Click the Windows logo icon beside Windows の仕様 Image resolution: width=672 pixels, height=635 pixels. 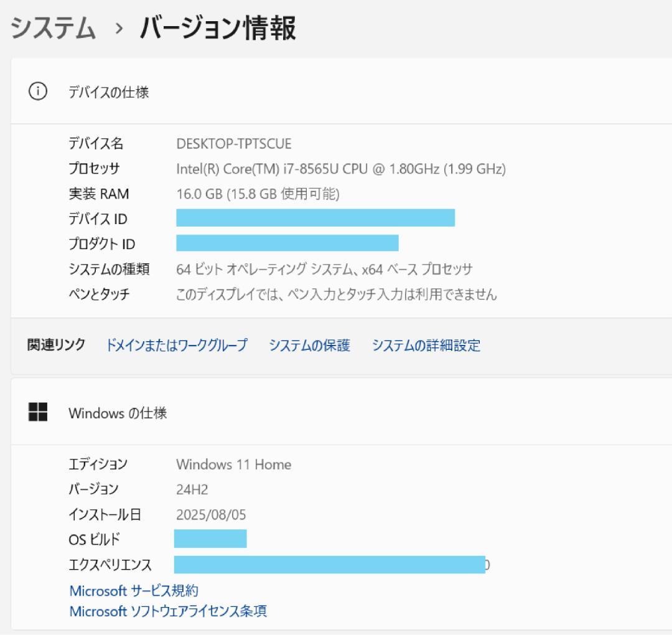38,412
